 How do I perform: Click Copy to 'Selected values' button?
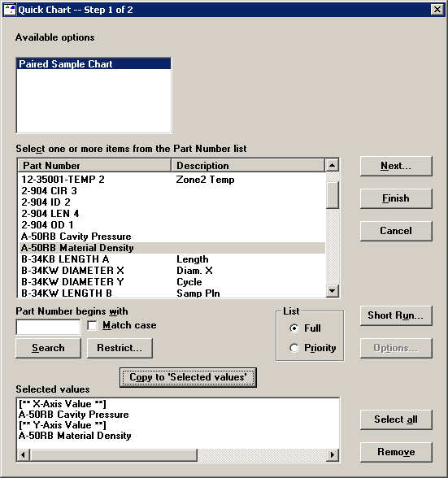(x=188, y=377)
